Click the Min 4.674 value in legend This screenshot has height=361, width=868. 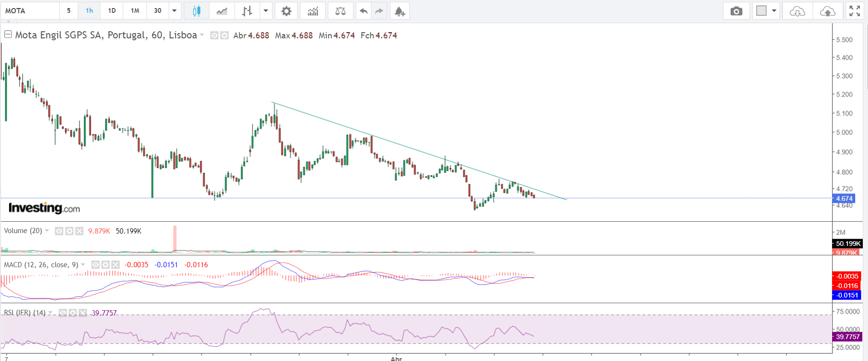(344, 36)
